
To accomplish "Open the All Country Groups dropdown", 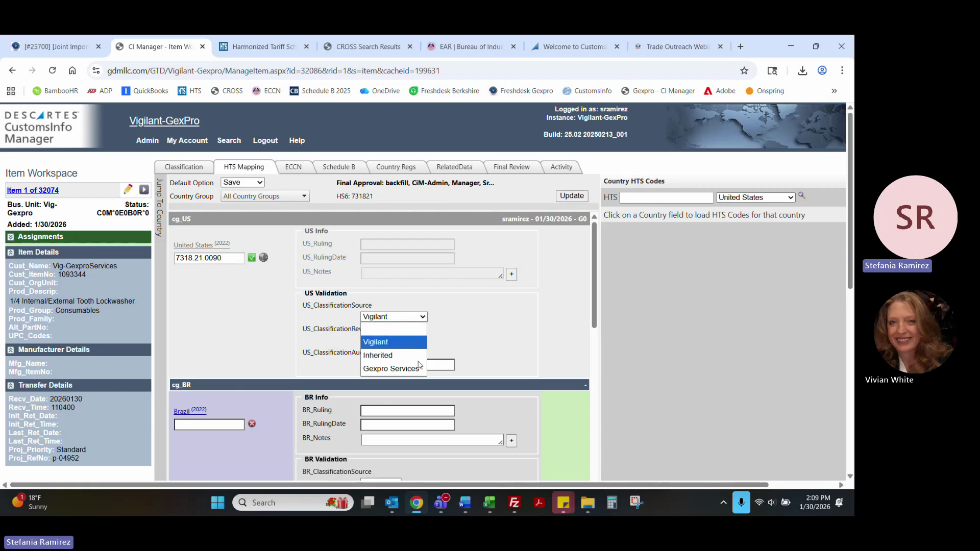I will coord(265,196).
